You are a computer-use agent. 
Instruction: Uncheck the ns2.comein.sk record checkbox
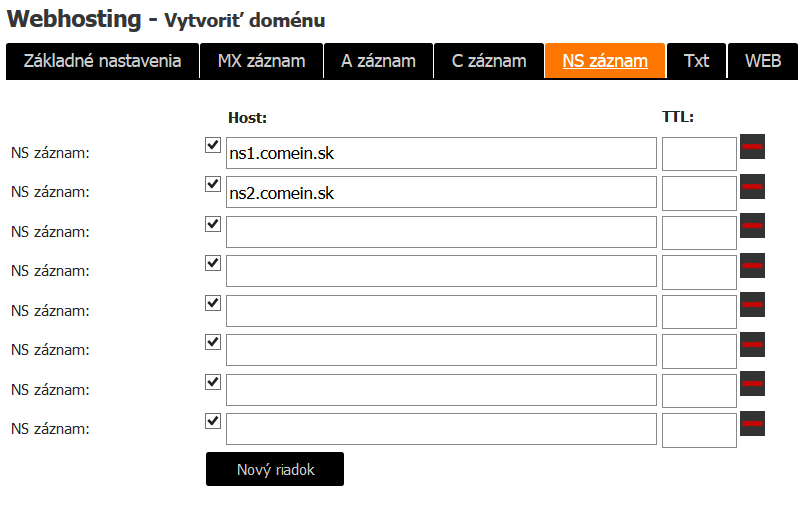(213, 184)
